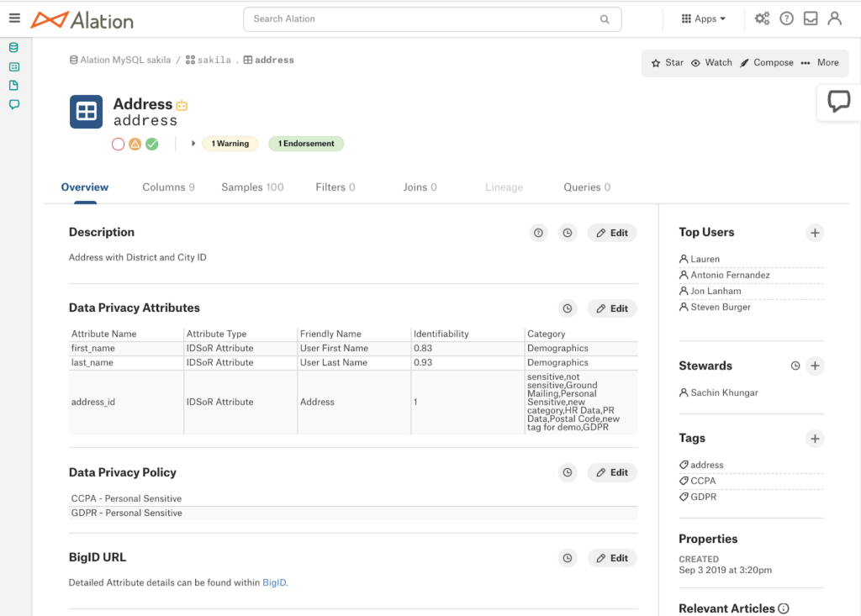Image resolution: width=861 pixels, height=616 pixels.
Task: Follow the BigID hyperlink
Action: click(274, 582)
